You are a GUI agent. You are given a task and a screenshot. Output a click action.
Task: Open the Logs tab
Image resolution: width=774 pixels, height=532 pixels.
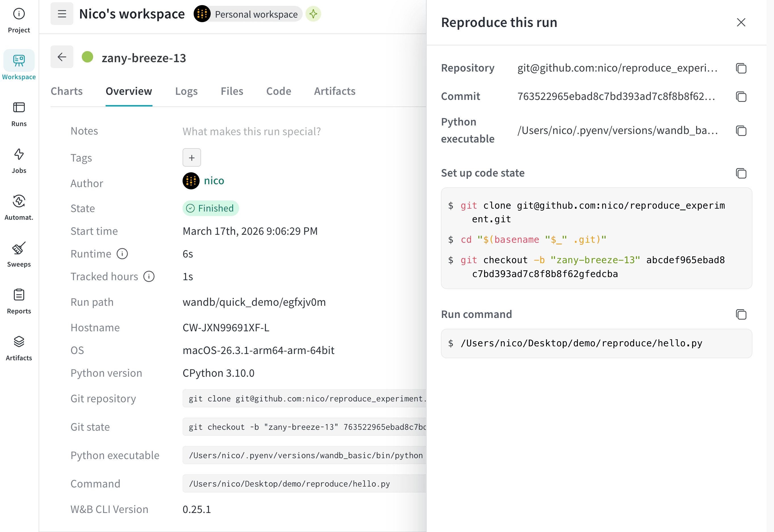186,91
